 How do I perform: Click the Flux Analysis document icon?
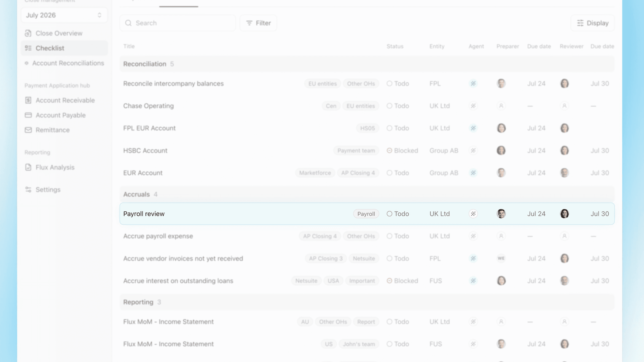point(28,167)
